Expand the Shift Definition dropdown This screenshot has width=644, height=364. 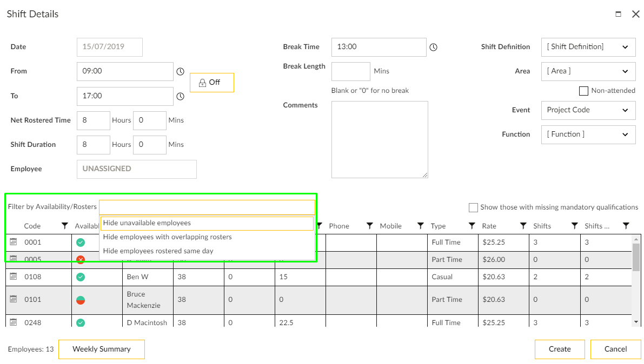pyautogui.click(x=588, y=47)
